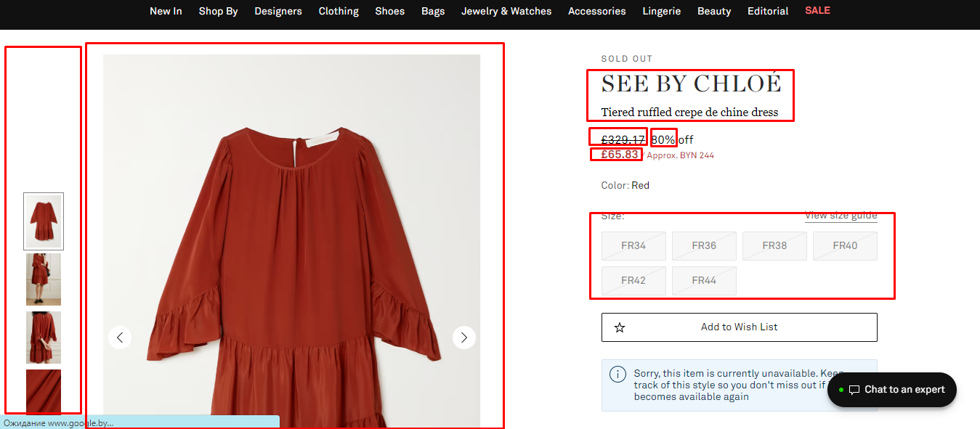Select fourth thumbnail of fabric close-up
The height and width of the screenshot is (429, 980).
point(44,392)
